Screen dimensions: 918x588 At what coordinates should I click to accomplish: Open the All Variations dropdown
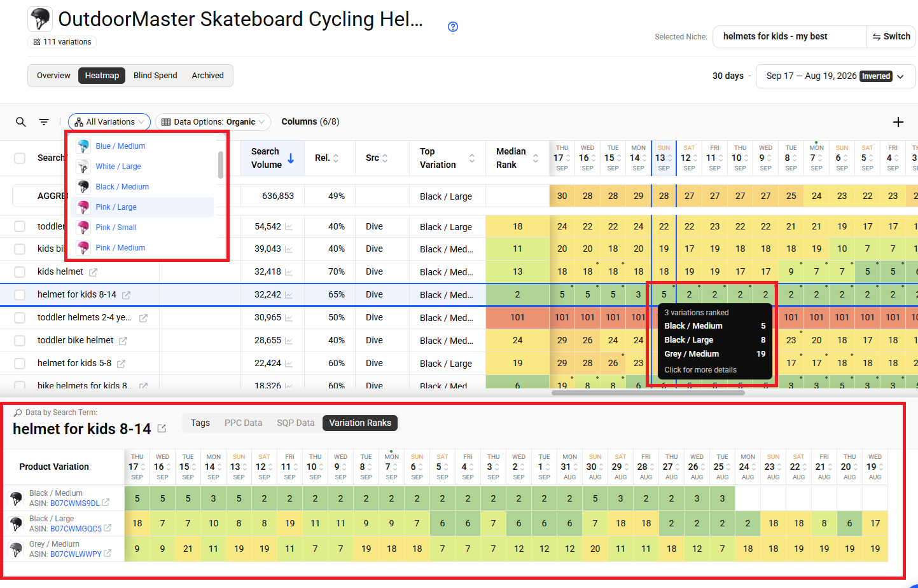click(x=109, y=122)
